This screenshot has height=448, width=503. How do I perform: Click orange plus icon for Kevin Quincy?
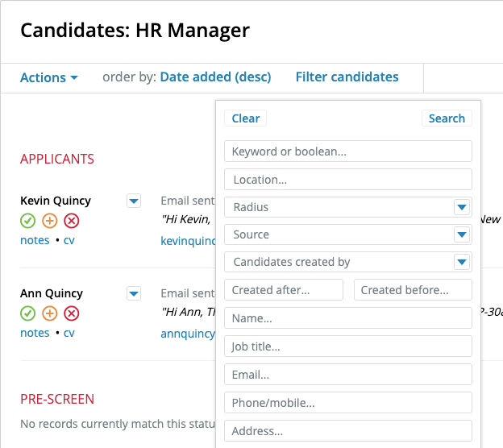coord(49,221)
